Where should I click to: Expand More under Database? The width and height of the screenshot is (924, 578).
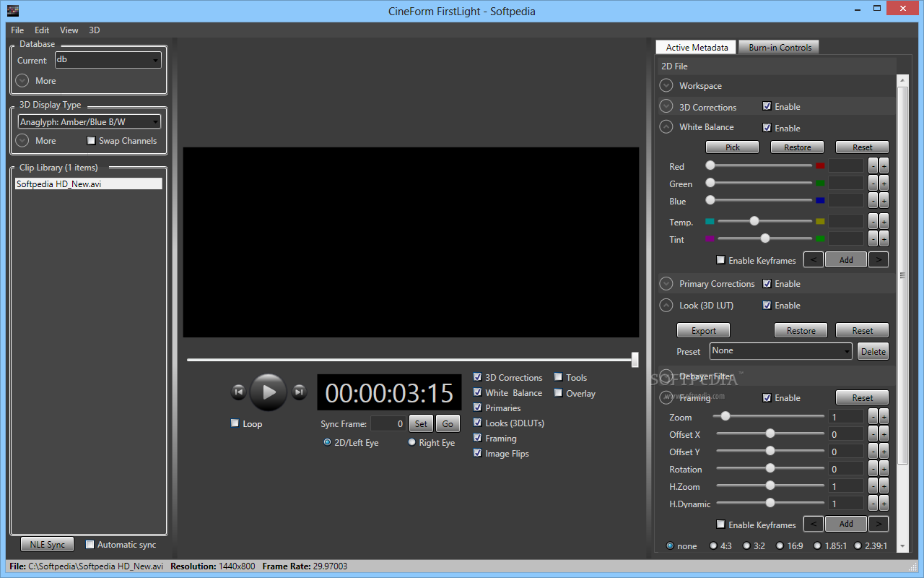[22, 80]
